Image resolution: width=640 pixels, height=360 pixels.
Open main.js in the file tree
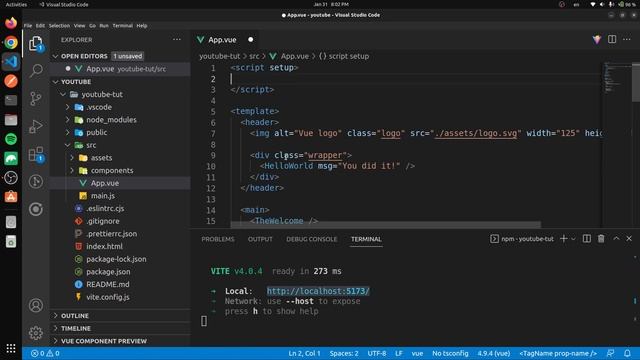102,196
